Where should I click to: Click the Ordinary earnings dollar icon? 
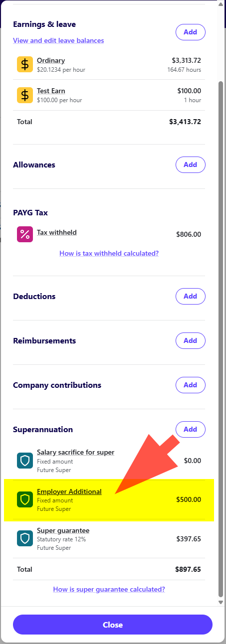[25, 65]
